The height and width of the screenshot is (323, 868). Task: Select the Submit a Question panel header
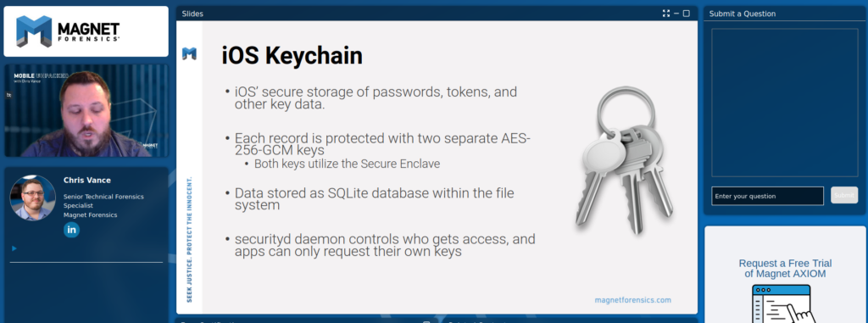coord(743,14)
